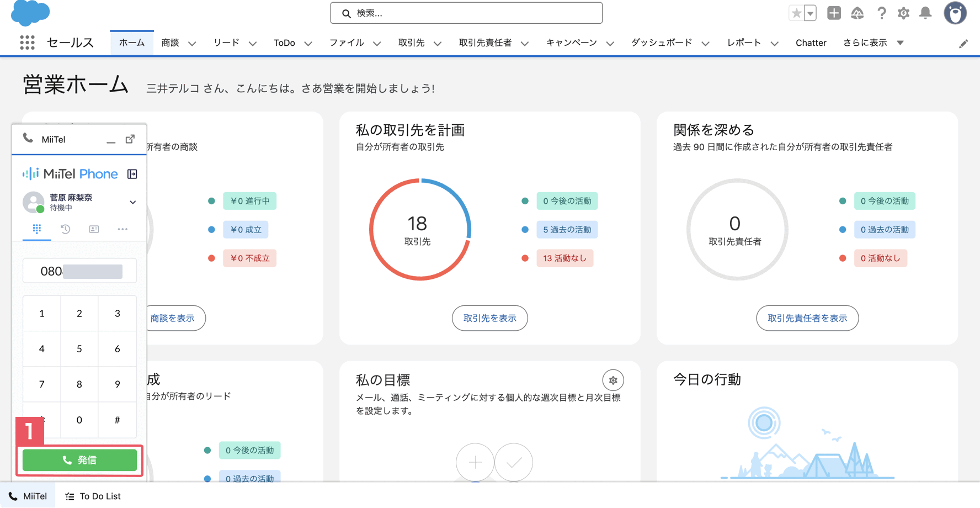This screenshot has width=980, height=508.
Task: Open the 取引先 tab
Action: coord(412,43)
